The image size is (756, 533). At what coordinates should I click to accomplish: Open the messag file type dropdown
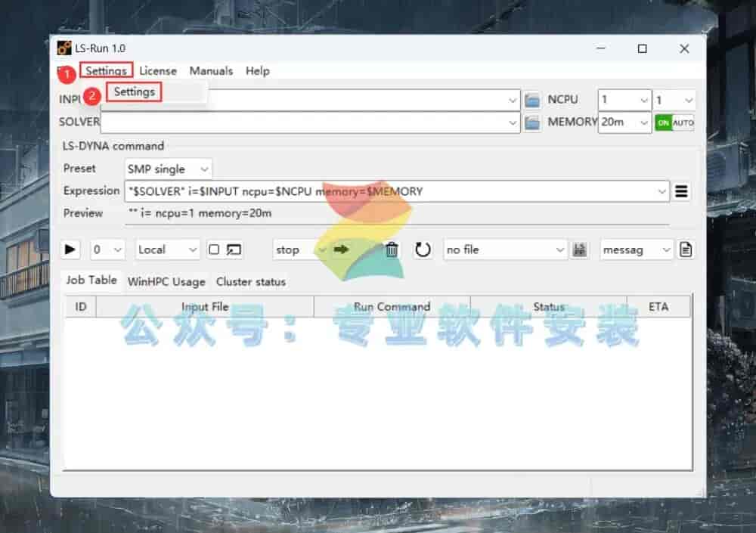coord(637,249)
